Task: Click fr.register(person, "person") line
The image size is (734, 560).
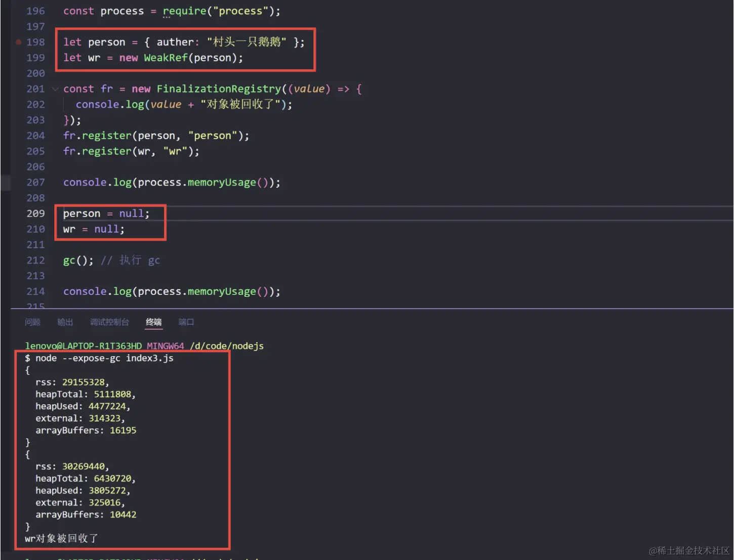Action: 156,136
